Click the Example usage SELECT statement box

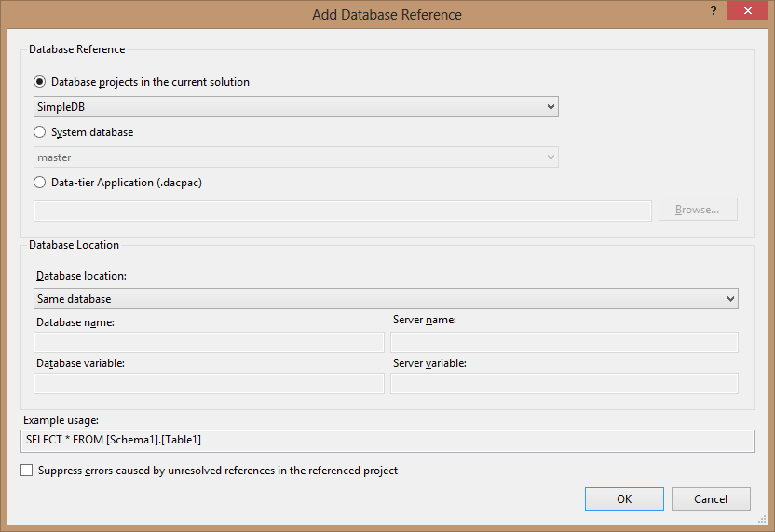387,441
